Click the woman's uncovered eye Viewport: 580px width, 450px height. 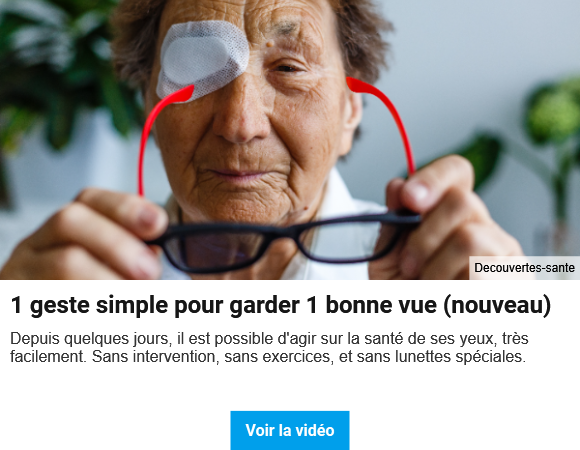[287, 69]
